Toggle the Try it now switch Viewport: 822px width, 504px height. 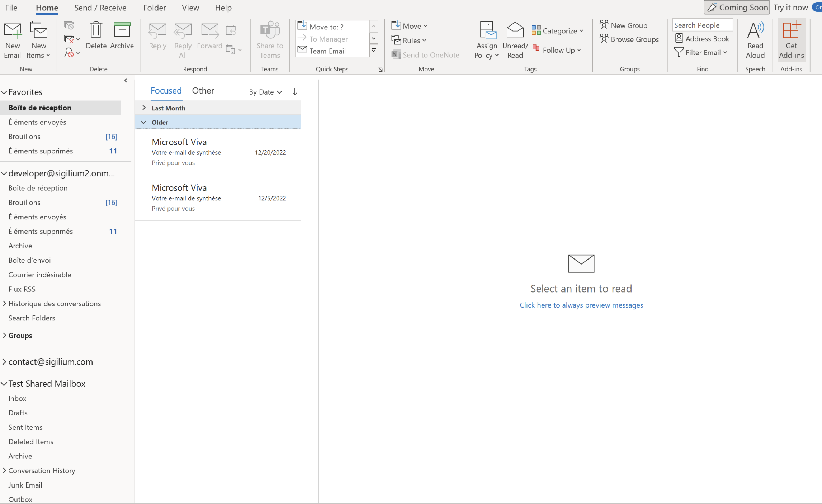817,8
